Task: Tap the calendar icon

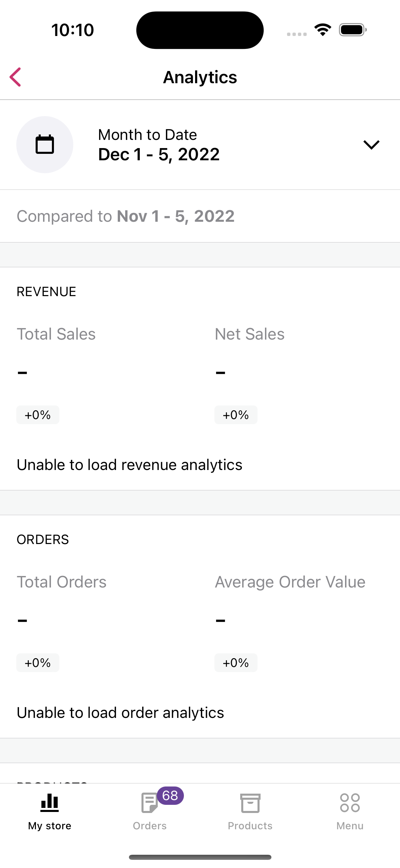Action: tap(45, 145)
